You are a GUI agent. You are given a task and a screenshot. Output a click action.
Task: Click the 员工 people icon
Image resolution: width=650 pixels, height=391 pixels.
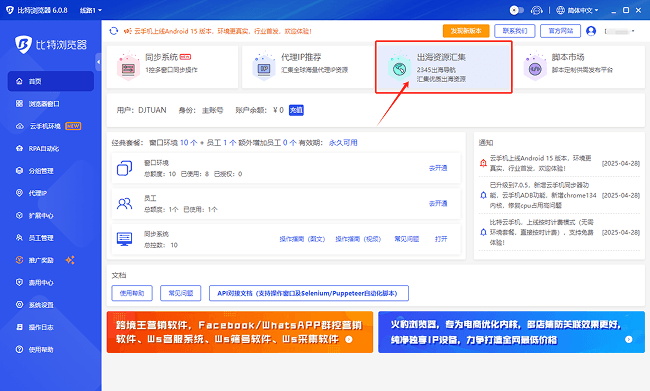pos(124,204)
